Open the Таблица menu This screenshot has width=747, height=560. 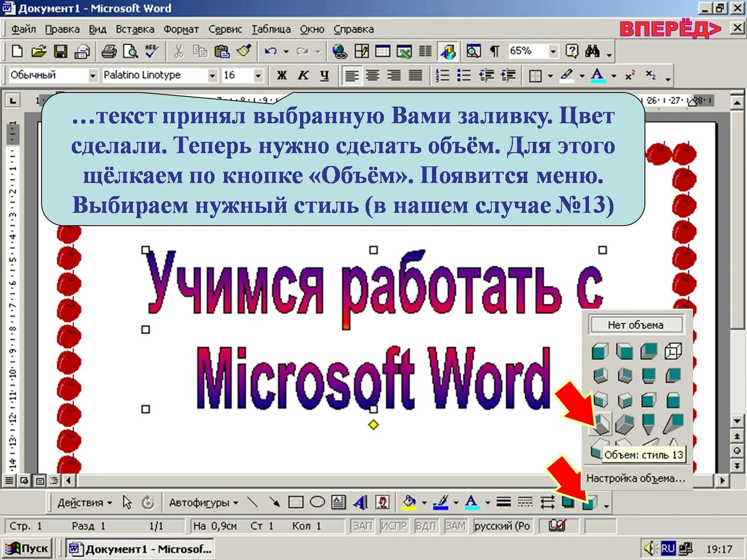click(x=271, y=29)
